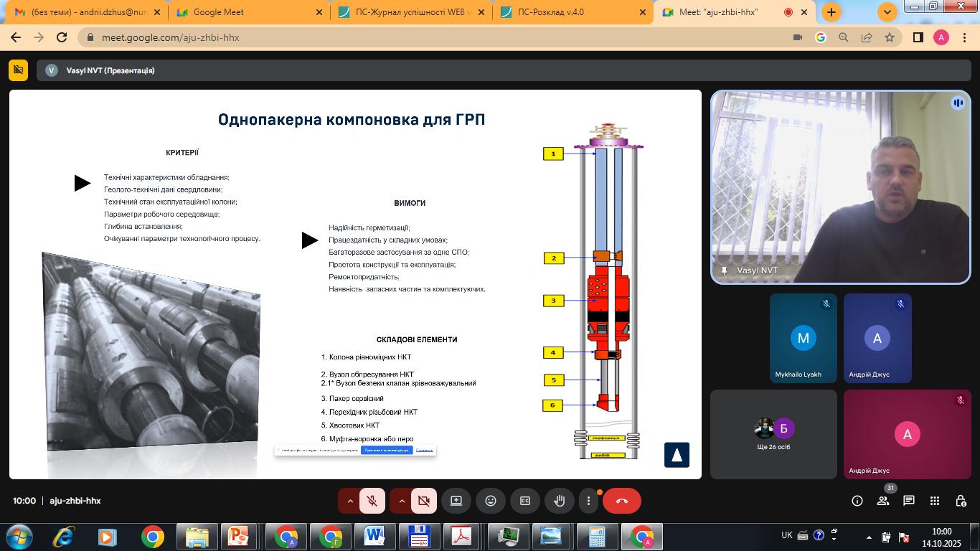The height and width of the screenshot is (551, 980).
Task: Expand video settings chevron beside the camera
Action: pos(402,501)
